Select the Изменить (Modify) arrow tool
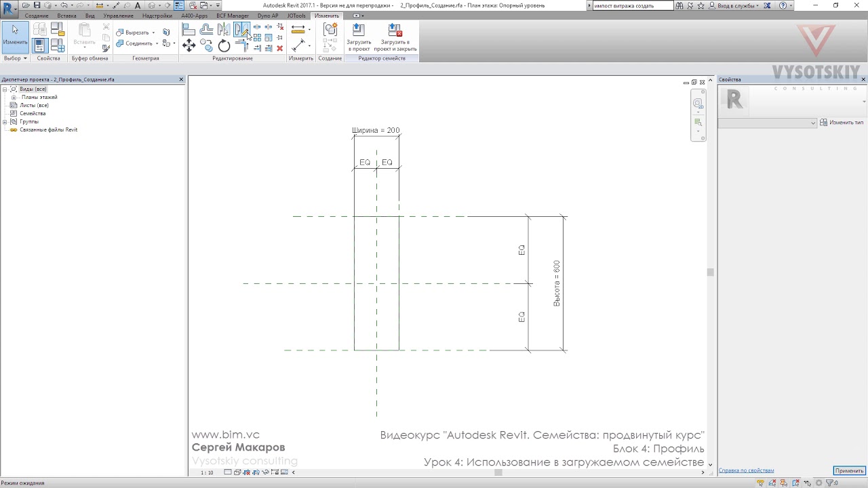 coord(15,37)
